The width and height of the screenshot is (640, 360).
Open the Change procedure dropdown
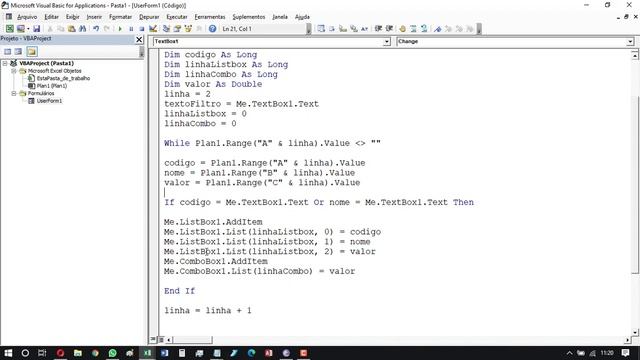(630, 42)
